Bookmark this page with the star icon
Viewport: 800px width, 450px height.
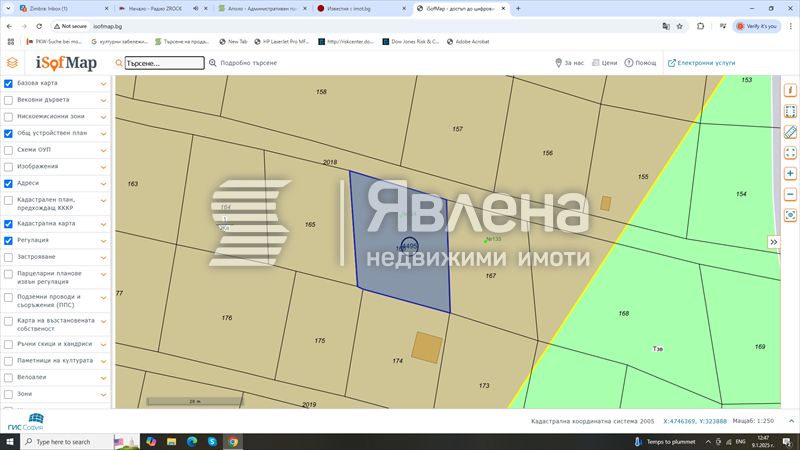coord(680,26)
